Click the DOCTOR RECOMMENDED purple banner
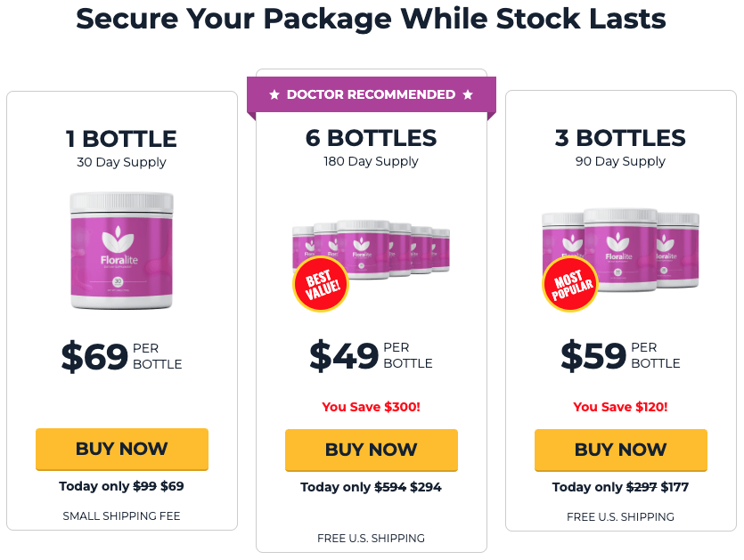This screenshot has width=744, height=560. point(372,94)
